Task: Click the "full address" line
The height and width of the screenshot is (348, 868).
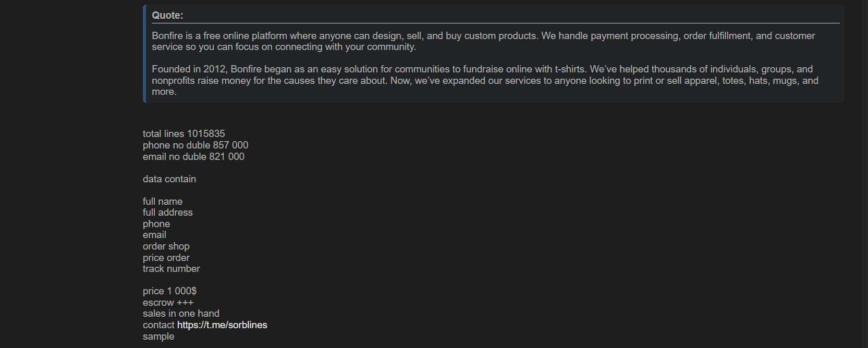Action: [x=167, y=213]
